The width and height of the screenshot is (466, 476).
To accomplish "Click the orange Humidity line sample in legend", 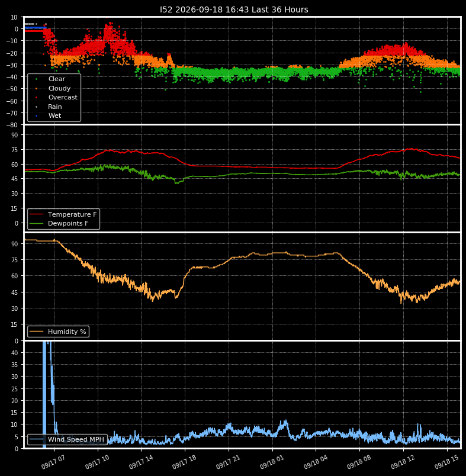I will click(37, 332).
